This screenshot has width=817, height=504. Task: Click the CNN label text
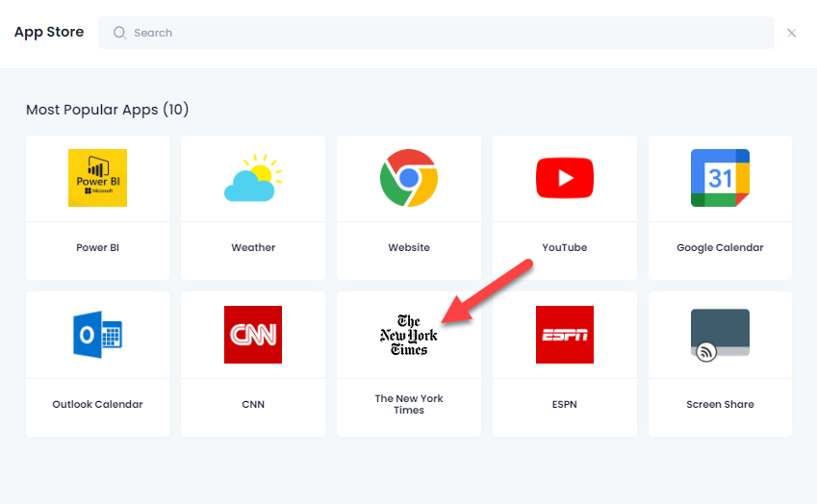[253, 404]
